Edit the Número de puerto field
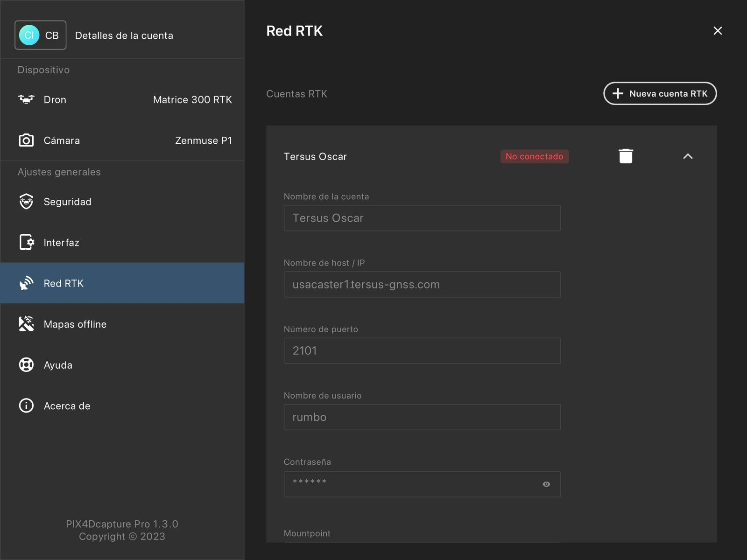Screen dimensions: 747x560 pyautogui.click(x=422, y=350)
